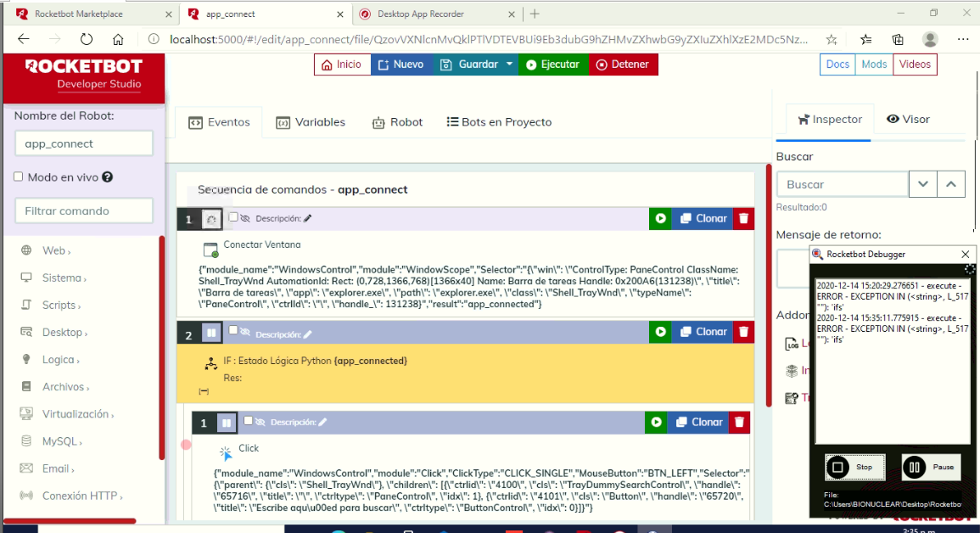980x533 pixels.
Task: Click the Filtrar comando input field
Action: tap(83, 210)
